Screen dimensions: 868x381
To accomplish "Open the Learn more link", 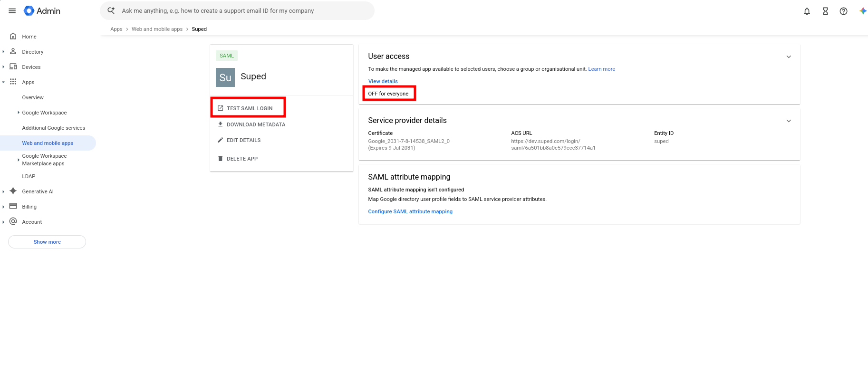I will click(x=602, y=69).
